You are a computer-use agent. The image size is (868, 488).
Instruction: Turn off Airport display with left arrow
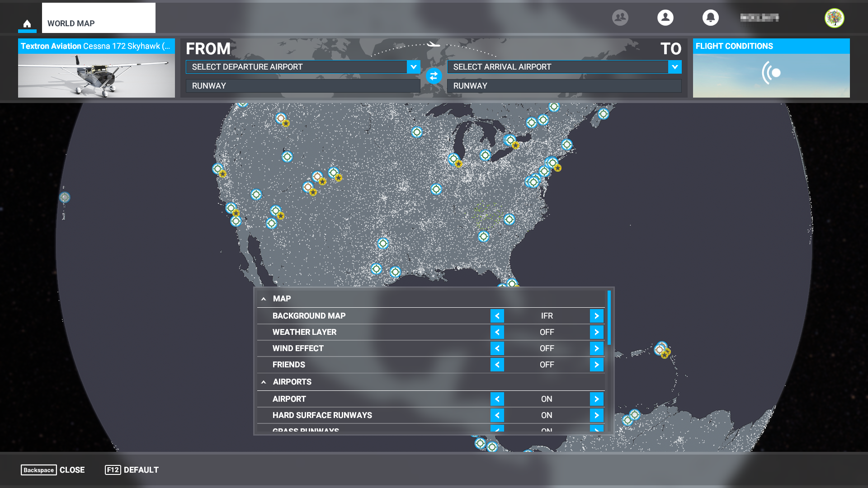[x=497, y=399]
